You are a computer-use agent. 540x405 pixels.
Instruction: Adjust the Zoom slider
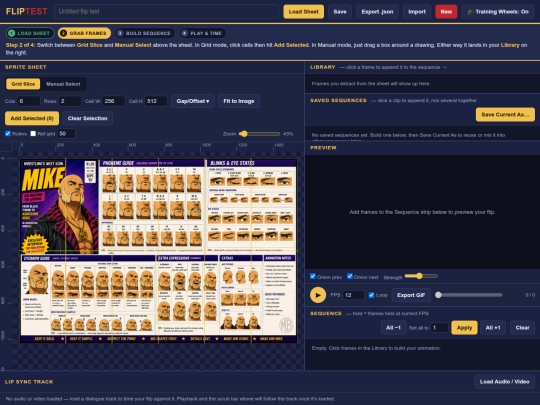(x=259, y=134)
